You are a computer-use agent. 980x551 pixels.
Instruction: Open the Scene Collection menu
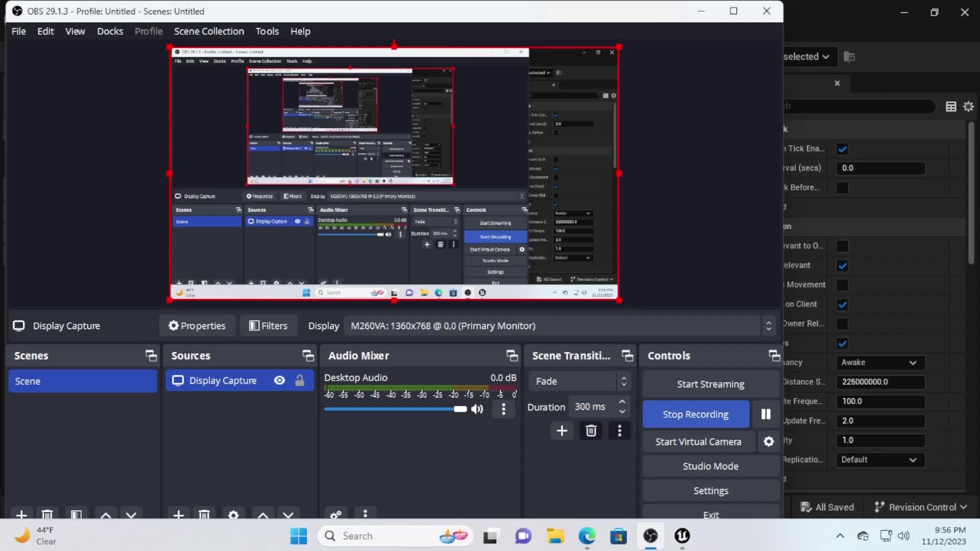point(209,31)
